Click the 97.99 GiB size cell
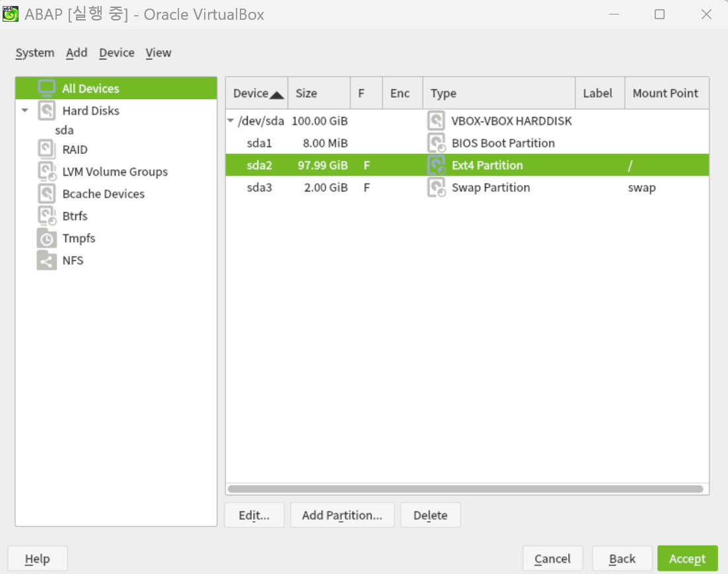This screenshot has height=574, width=728. [322, 165]
